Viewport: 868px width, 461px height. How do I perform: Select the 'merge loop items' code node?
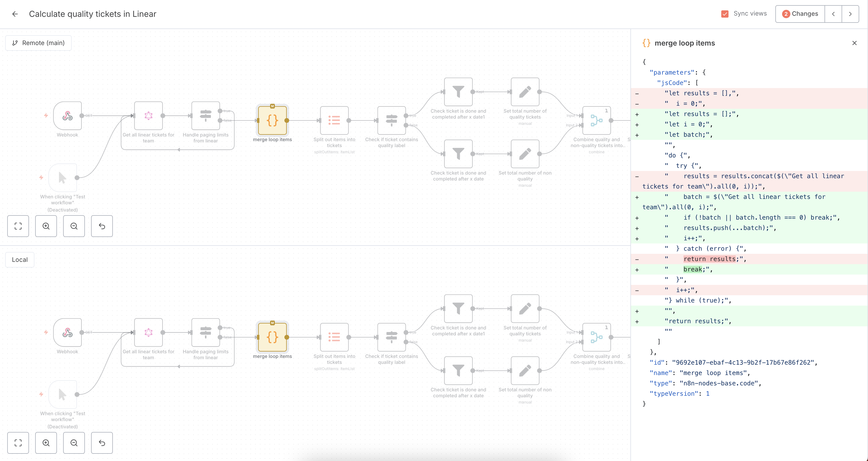coord(272,121)
